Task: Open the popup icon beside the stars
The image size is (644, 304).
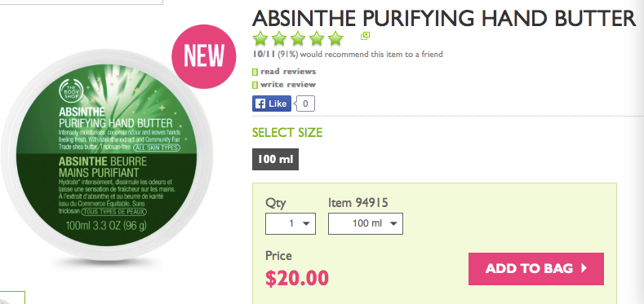Action: point(365,36)
